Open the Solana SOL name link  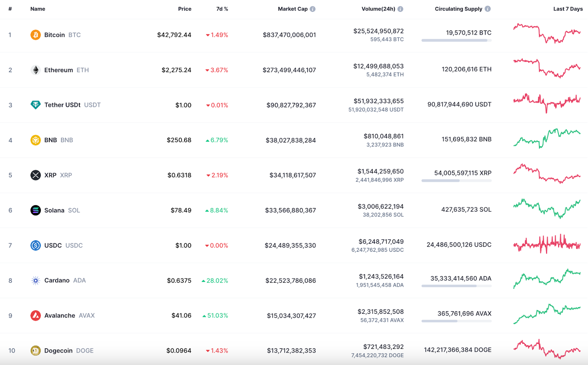(62, 210)
